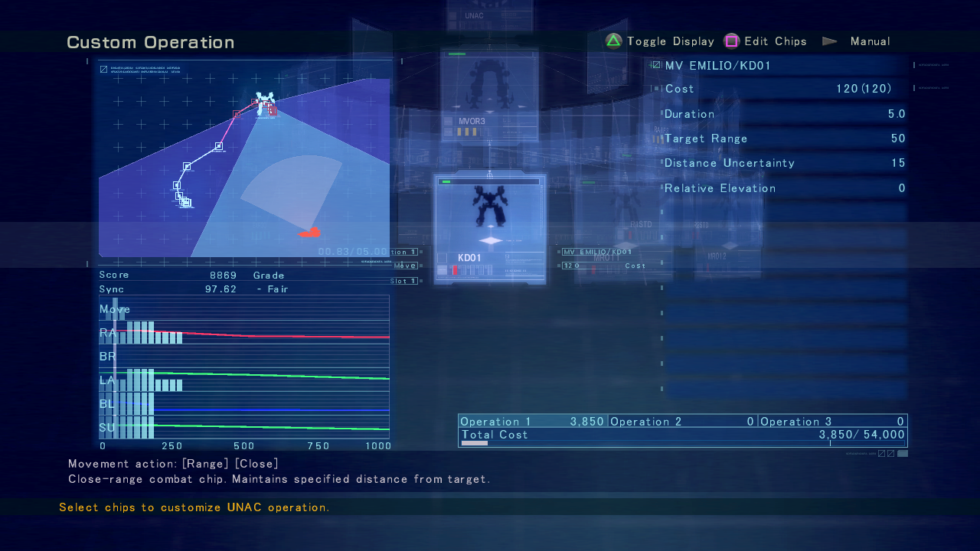Open the Distance Uncertainty value row

click(x=785, y=163)
